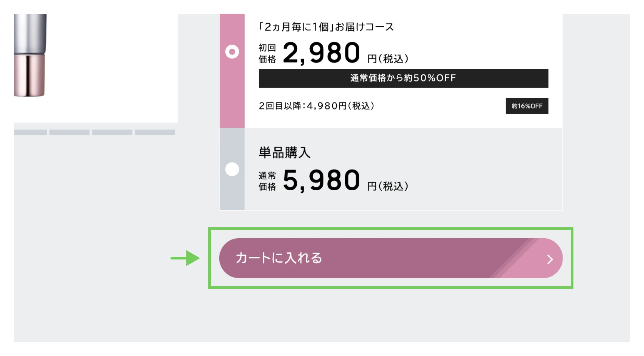Click the 2,980 yen first-time price
644x356 pixels.
tap(321, 53)
